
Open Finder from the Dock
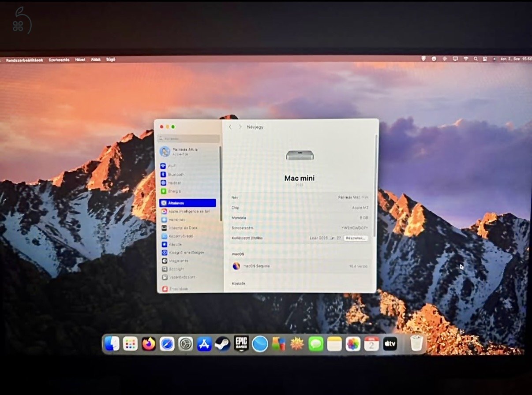click(x=112, y=343)
